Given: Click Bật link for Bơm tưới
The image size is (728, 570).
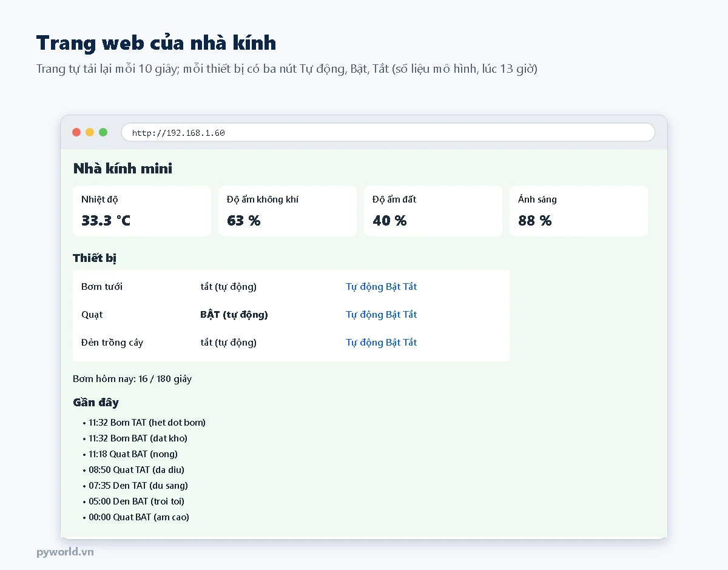Looking at the screenshot, I should [x=393, y=287].
